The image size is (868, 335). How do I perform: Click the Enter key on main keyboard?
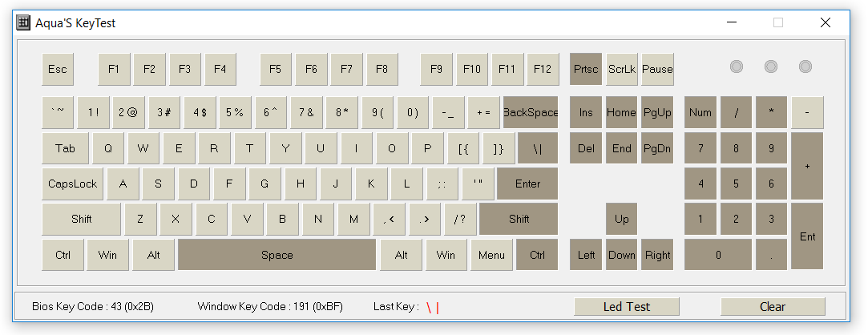[527, 184]
